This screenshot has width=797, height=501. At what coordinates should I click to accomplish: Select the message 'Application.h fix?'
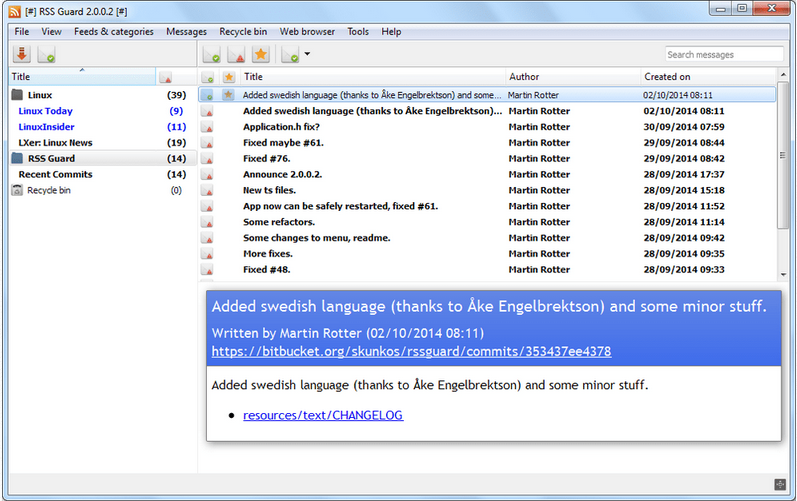point(281,127)
